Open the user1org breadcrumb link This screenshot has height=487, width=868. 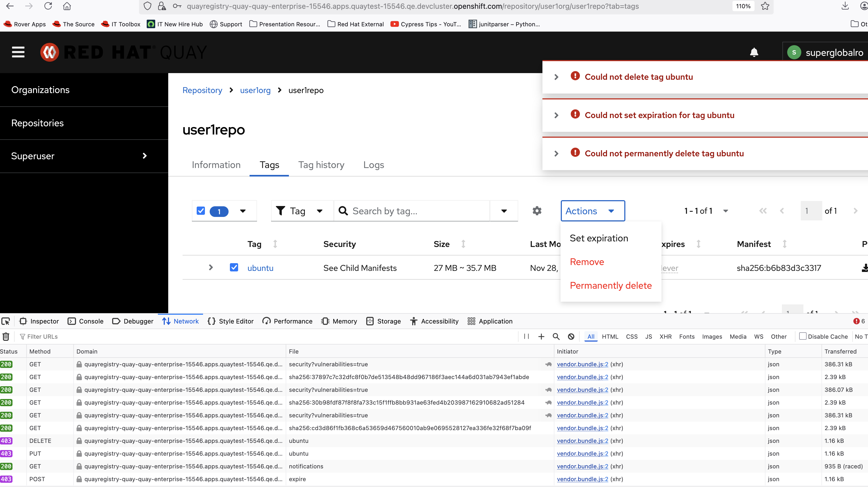255,90
